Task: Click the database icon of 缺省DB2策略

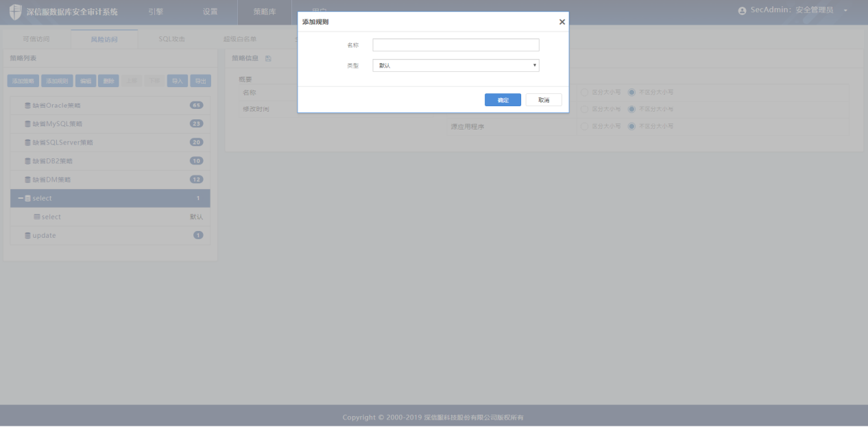Action: coord(27,161)
